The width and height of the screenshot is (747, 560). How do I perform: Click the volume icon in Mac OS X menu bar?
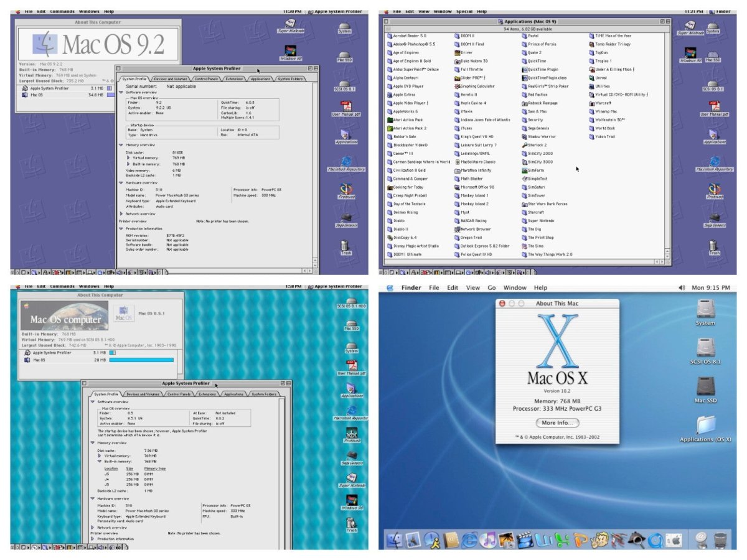pos(682,287)
